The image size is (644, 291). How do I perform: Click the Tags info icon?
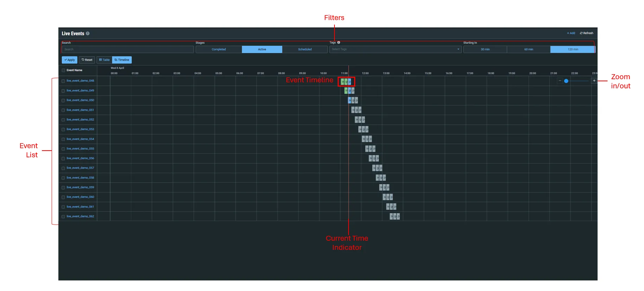pos(339,43)
